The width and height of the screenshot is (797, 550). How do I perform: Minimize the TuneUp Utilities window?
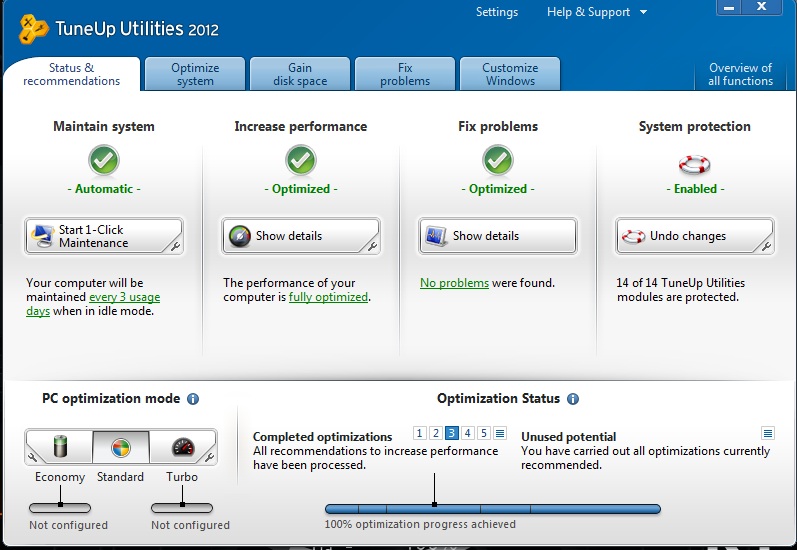pos(729,8)
